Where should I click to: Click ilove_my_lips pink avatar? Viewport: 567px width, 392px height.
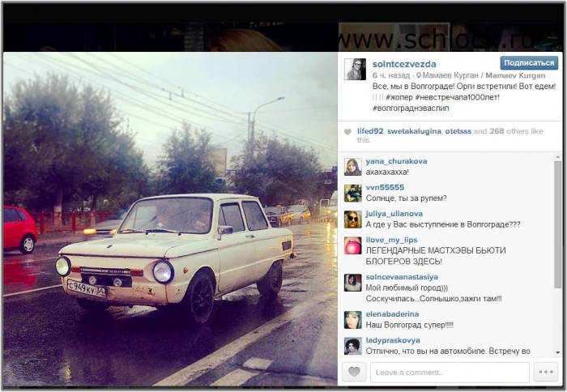352,245
